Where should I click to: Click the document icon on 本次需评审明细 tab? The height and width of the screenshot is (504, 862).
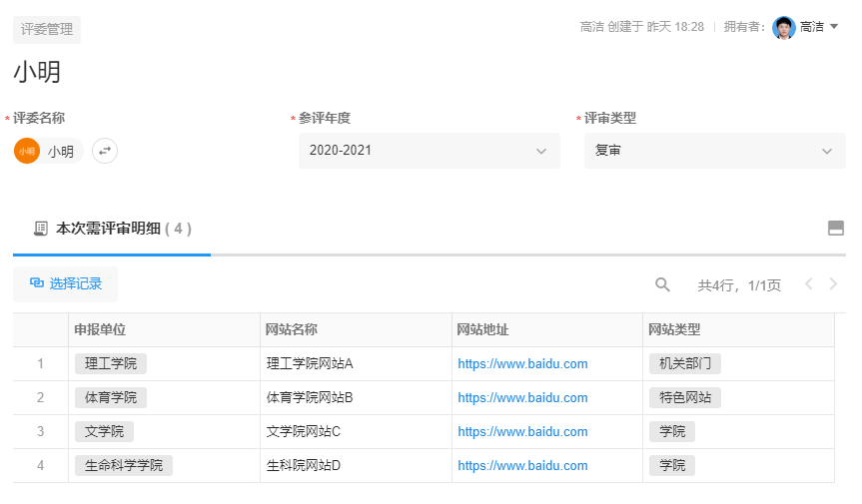pyautogui.click(x=40, y=229)
